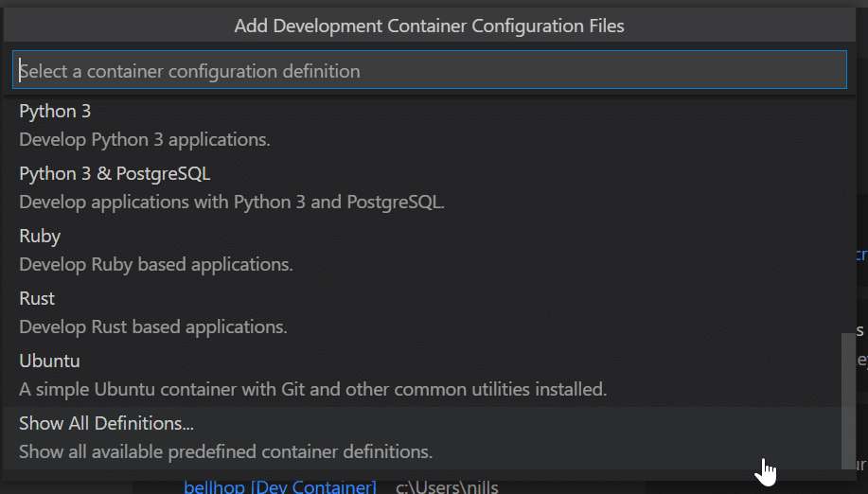Click 'A simple Ubuntu container with Git' description
The image size is (868, 494).
click(x=312, y=390)
